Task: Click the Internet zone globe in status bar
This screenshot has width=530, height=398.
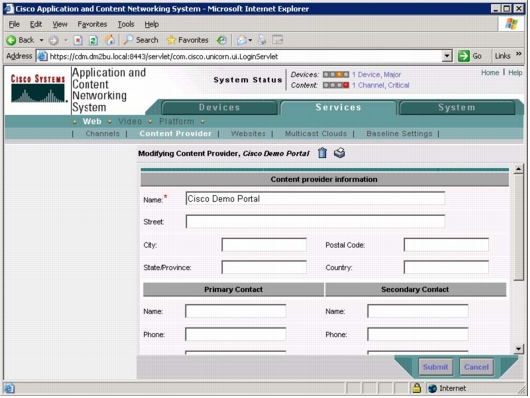Action: pyautogui.click(x=432, y=388)
